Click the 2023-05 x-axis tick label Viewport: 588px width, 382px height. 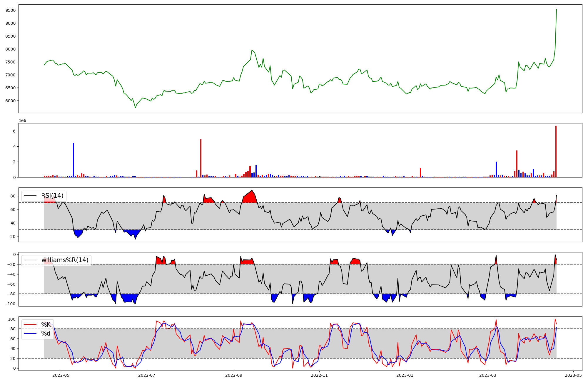click(573, 375)
